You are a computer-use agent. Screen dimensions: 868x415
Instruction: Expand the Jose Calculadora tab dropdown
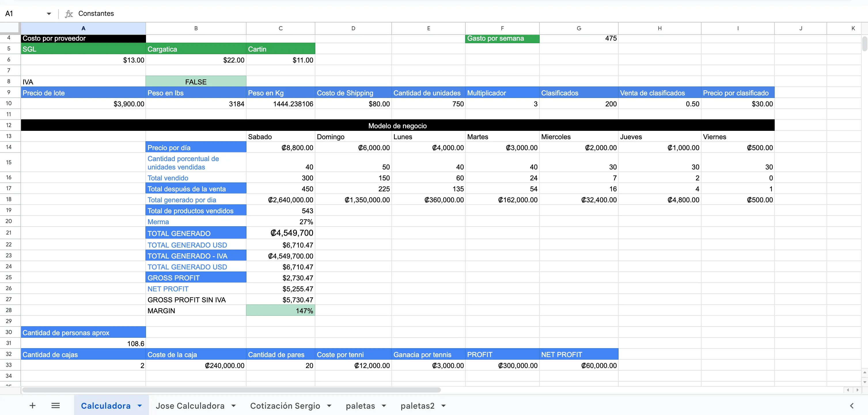point(234,405)
